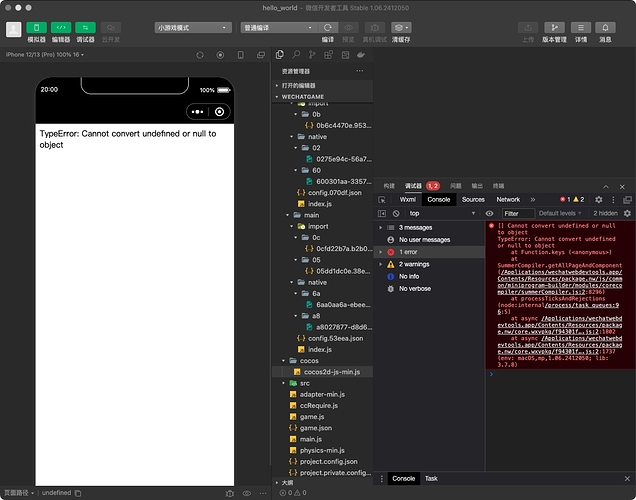Expand the outline section
The height and width of the screenshot is (500, 636).
323,483
